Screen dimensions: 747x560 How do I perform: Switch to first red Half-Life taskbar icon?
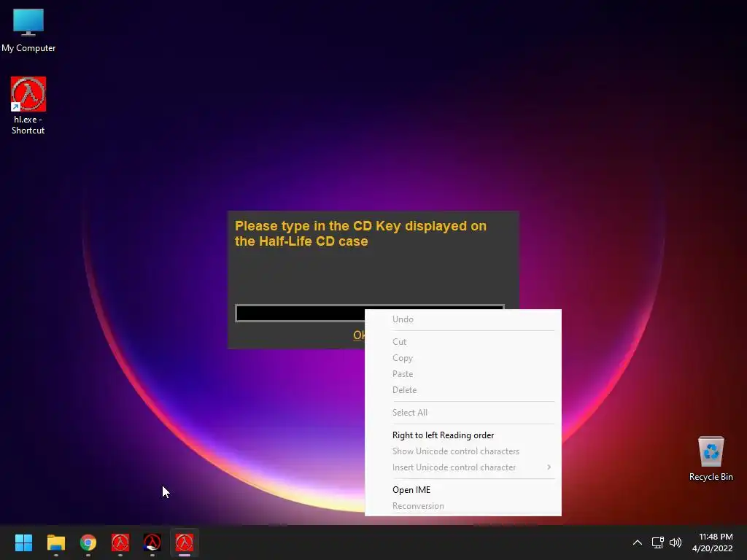(120, 542)
